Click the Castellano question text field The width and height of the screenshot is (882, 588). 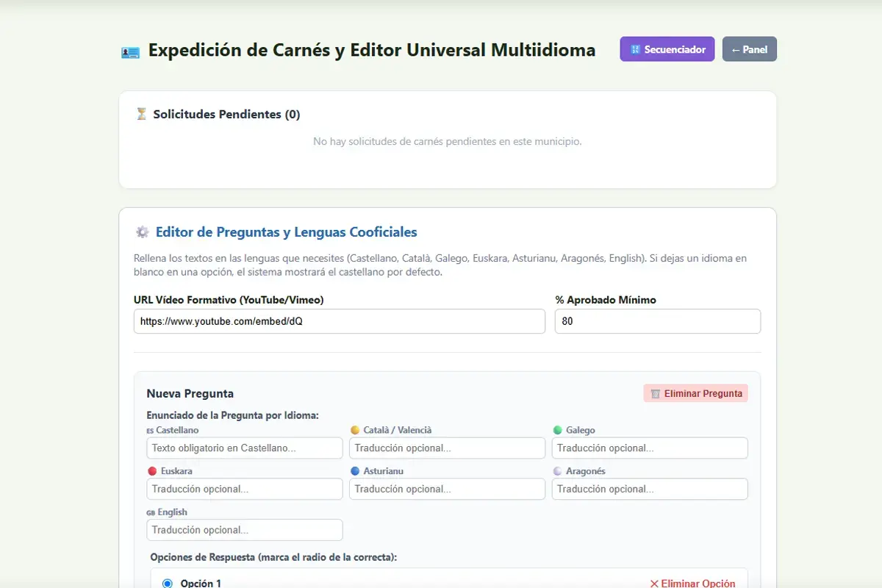[245, 448]
